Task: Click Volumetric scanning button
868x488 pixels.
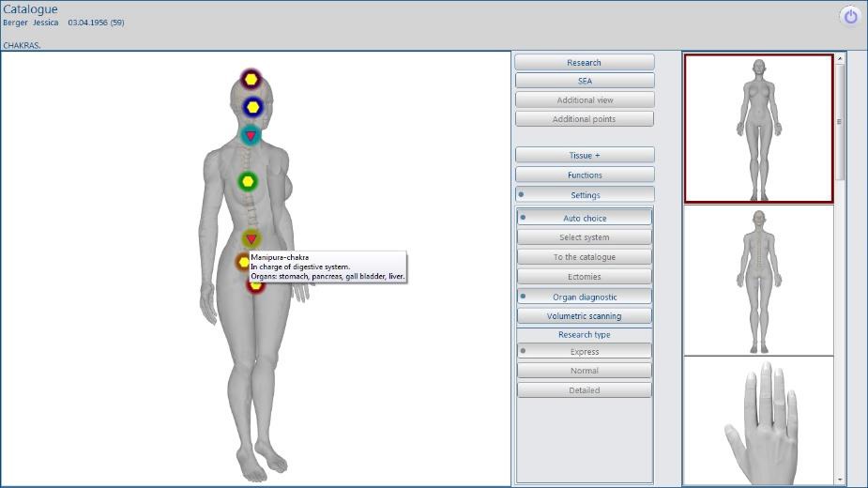Action: (585, 315)
